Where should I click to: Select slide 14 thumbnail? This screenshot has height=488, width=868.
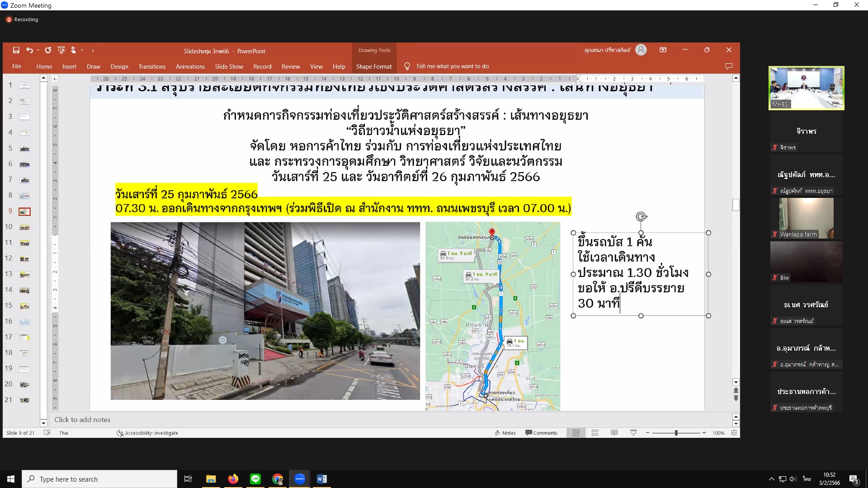[x=24, y=291]
